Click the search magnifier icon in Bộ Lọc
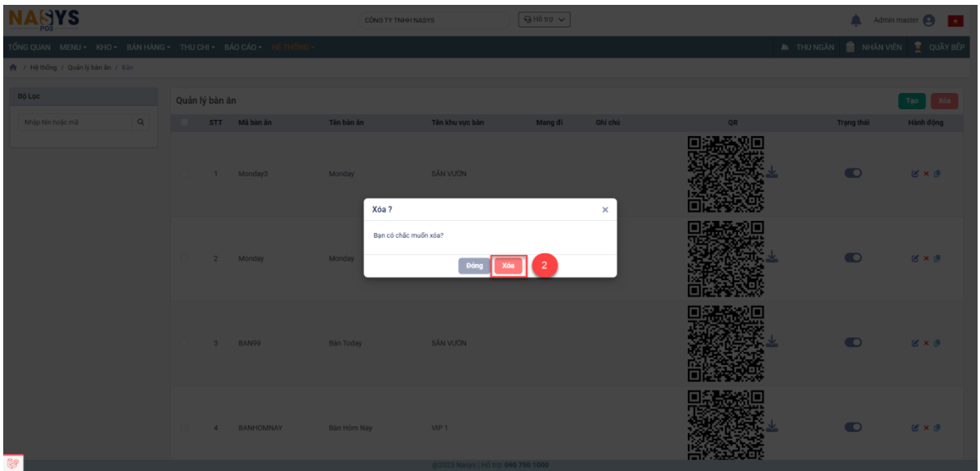Viewport: 980px width, 471px height. 141,123
